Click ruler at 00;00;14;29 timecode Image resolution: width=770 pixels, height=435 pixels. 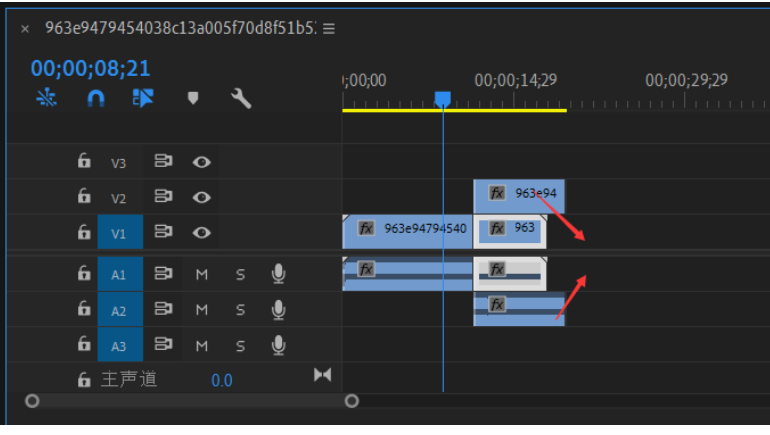coord(516,80)
